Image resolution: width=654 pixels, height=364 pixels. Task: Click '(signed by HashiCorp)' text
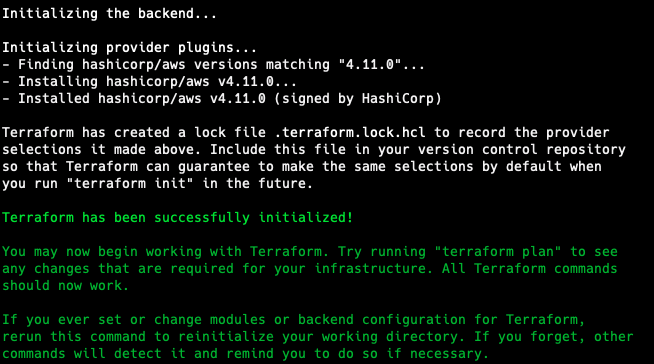(357, 99)
